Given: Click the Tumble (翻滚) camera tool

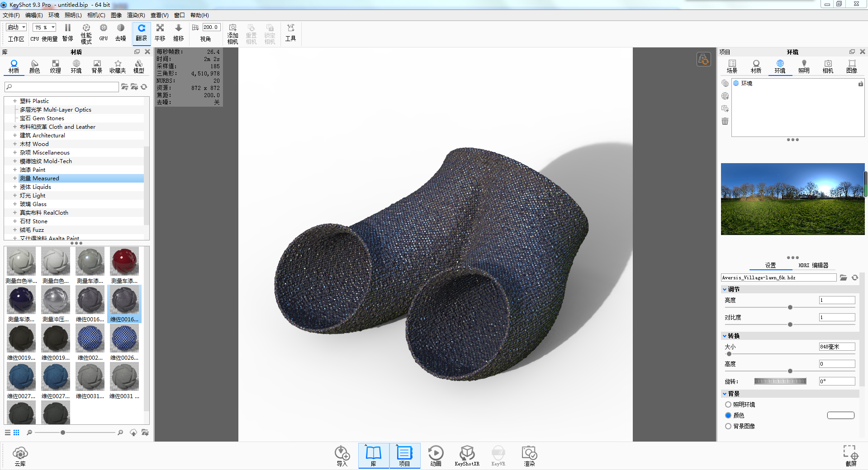Looking at the screenshot, I should coord(141,33).
